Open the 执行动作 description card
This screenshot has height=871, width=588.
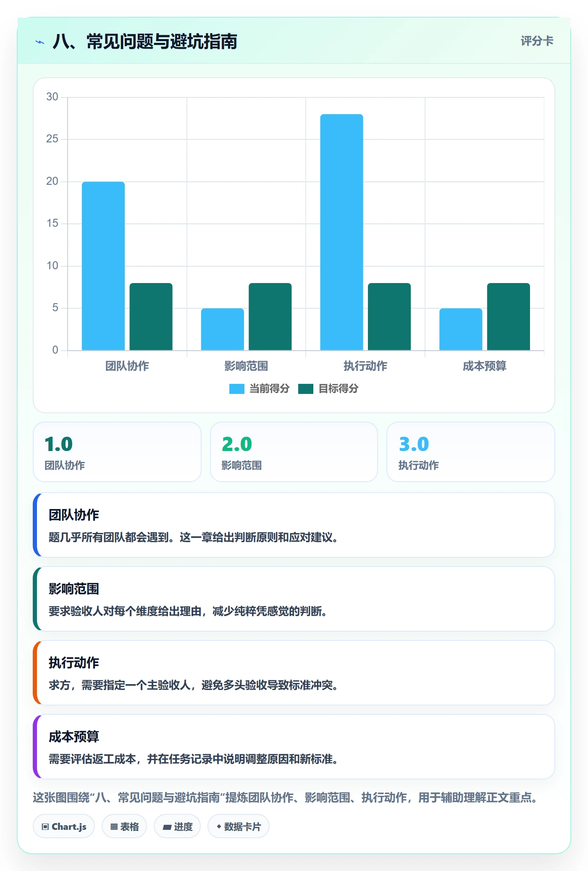point(294,673)
